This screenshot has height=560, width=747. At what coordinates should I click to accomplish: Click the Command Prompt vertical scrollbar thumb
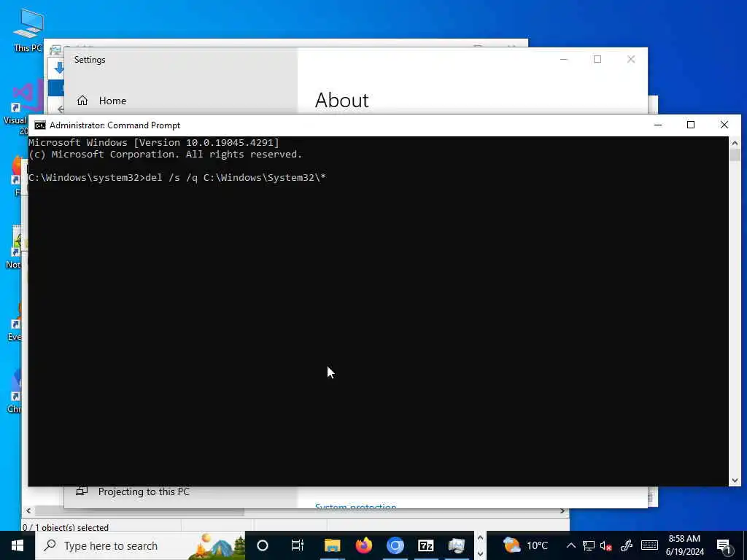tap(735, 155)
